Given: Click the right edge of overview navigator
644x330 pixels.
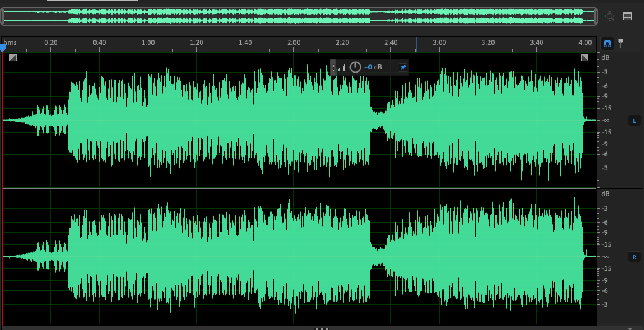Looking at the screenshot, I should point(595,16).
